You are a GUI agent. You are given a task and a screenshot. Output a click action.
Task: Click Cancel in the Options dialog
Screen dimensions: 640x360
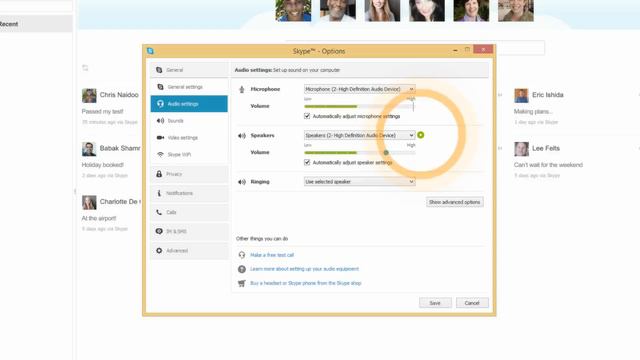pyautogui.click(x=472, y=303)
